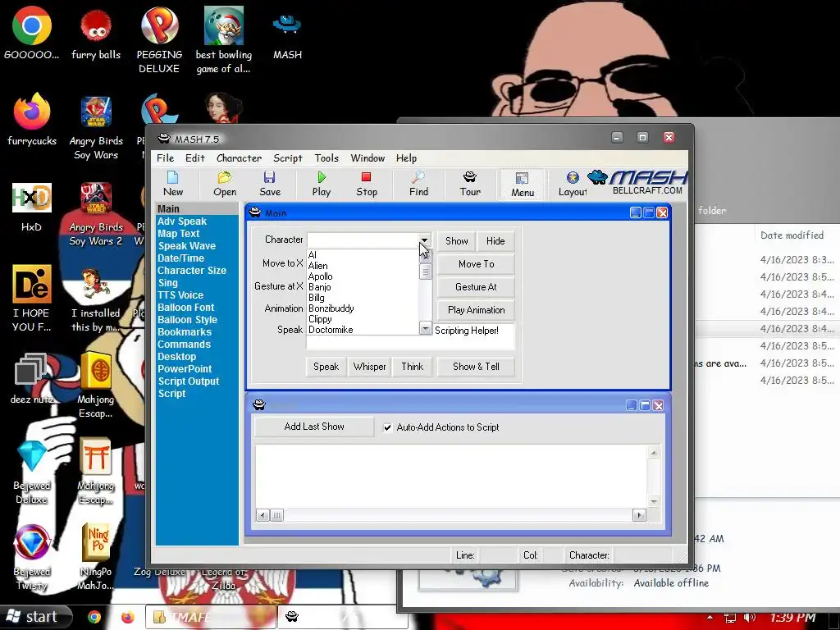Open the Windows start menu

[x=36, y=617]
